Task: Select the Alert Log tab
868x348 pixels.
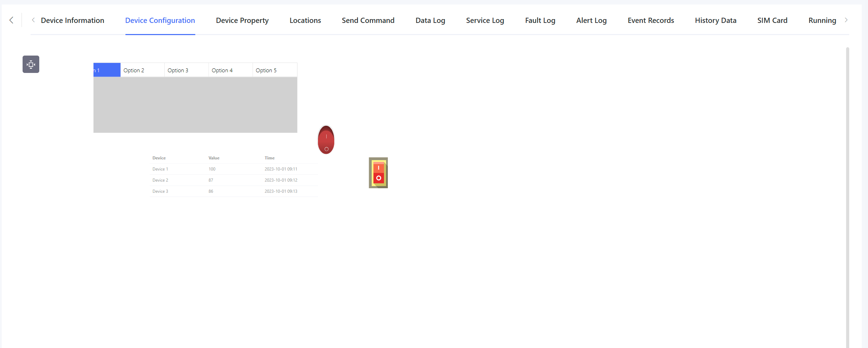Action: coord(591,20)
